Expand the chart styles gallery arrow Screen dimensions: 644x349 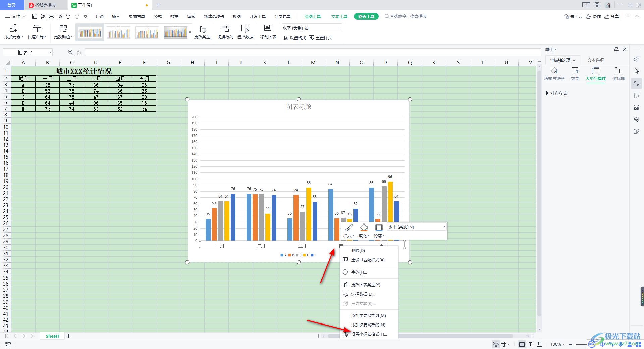(190, 32)
